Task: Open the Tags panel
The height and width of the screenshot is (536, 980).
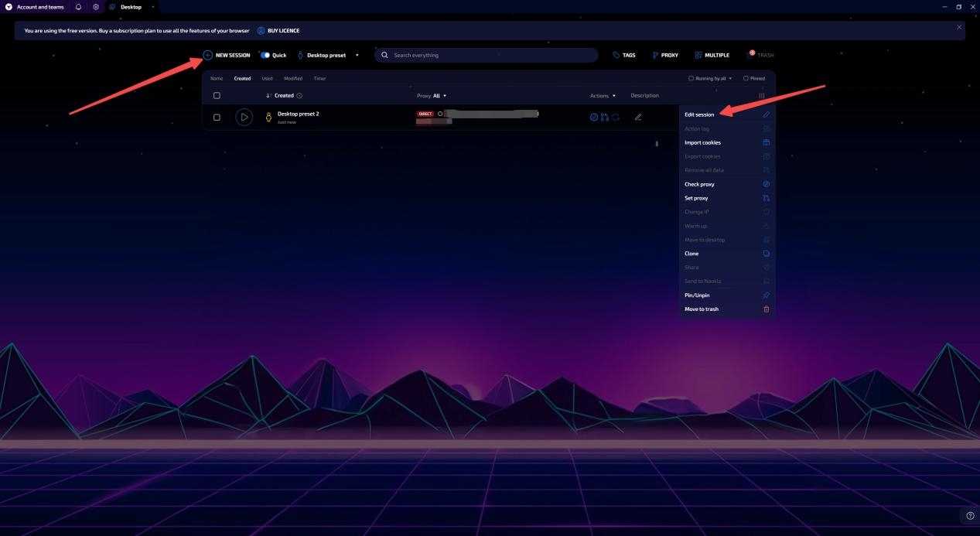Action: [x=623, y=55]
